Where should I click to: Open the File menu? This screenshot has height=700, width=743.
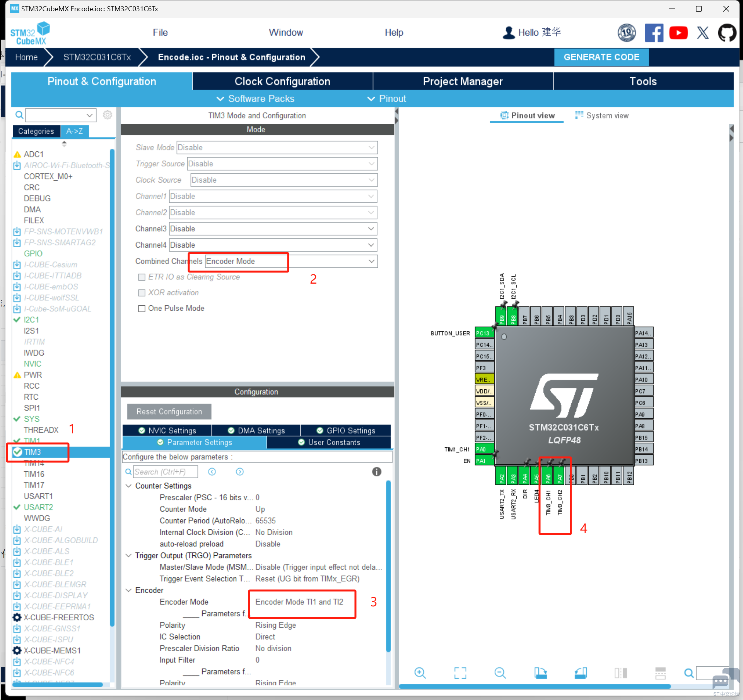[x=160, y=33]
